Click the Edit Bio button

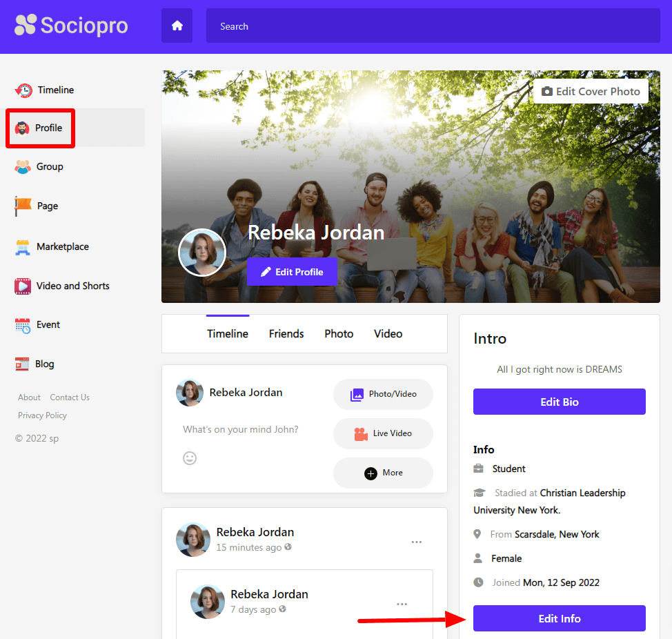click(559, 402)
